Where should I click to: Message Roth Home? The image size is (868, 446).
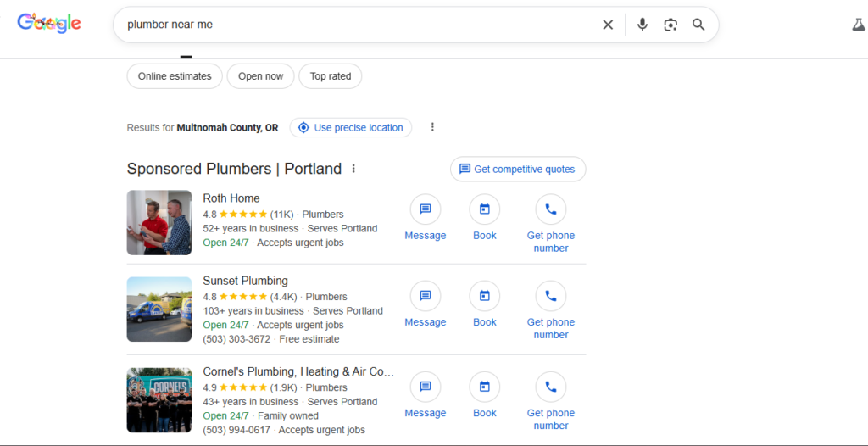(x=426, y=209)
